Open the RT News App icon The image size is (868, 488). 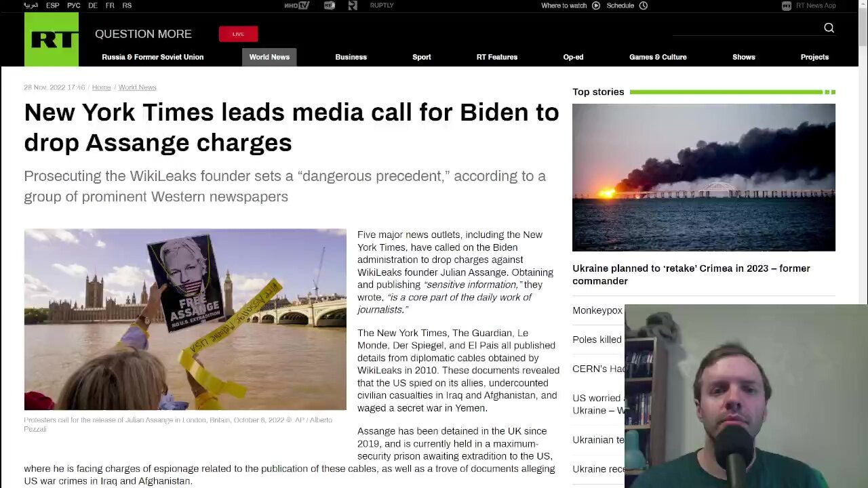point(787,5)
